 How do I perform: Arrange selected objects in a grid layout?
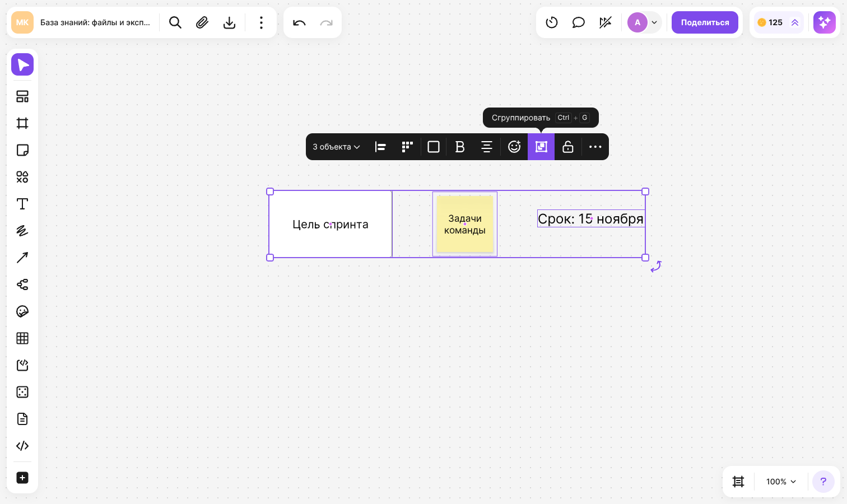point(407,147)
